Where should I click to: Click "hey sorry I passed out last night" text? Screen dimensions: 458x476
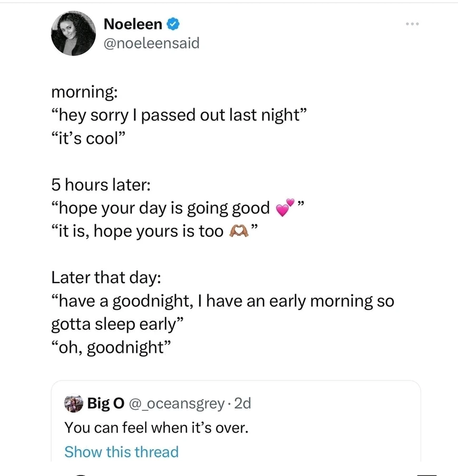[179, 115]
